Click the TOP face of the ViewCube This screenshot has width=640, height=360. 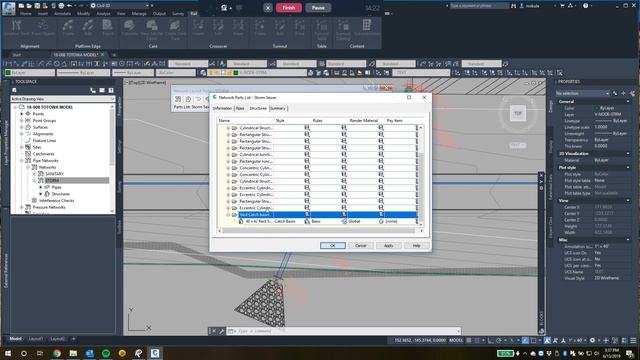518,113
